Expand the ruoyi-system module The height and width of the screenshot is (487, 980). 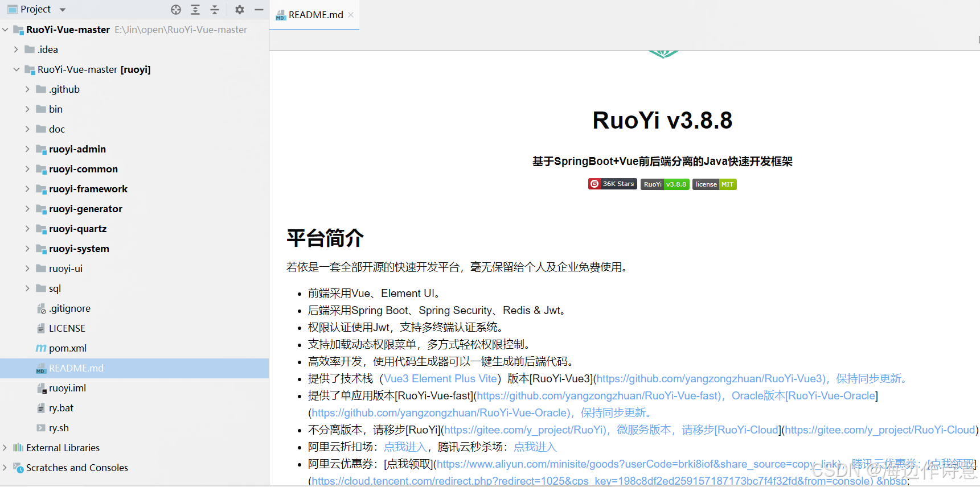[x=27, y=249]
